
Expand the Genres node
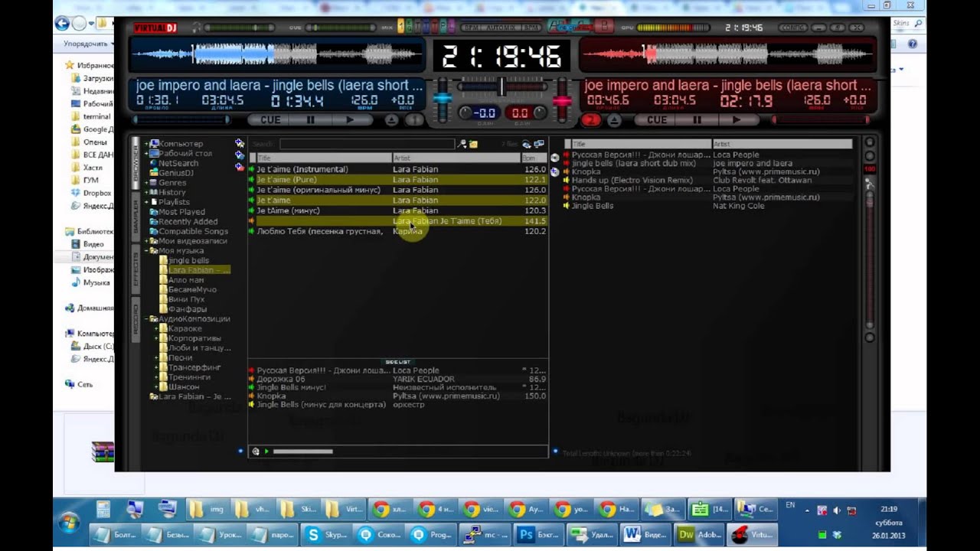[x=146, y=183]
